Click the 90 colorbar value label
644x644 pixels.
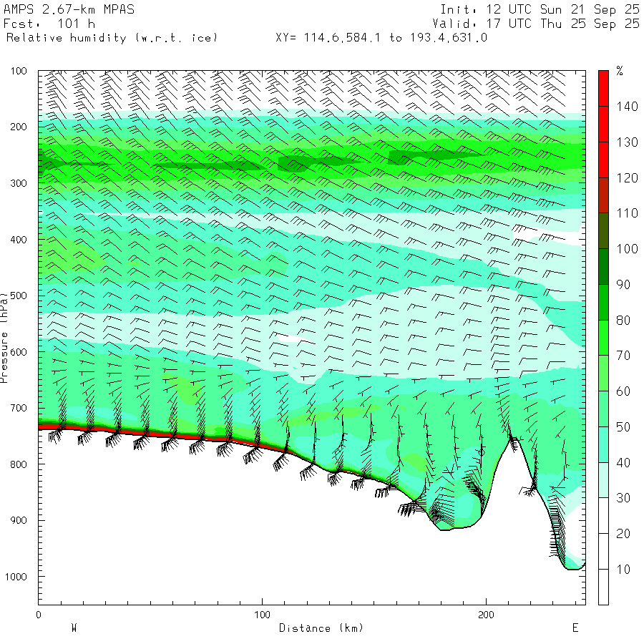(x=623, y=285)
